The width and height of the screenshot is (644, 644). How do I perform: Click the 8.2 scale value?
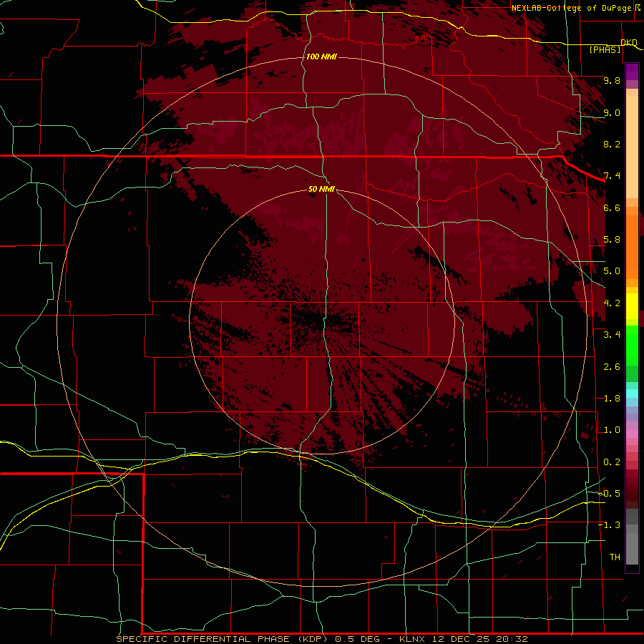coord(612,144)
